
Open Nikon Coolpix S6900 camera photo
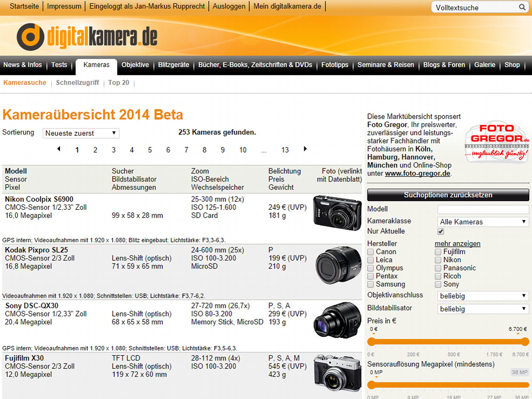click(337, 213)
